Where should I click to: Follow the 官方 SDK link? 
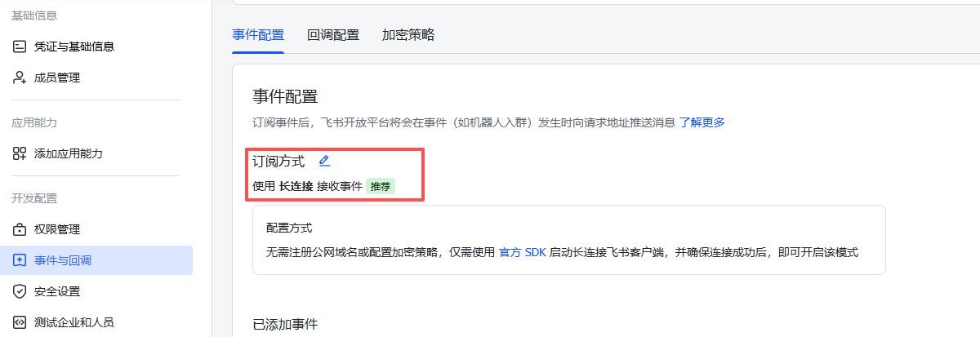522,252
